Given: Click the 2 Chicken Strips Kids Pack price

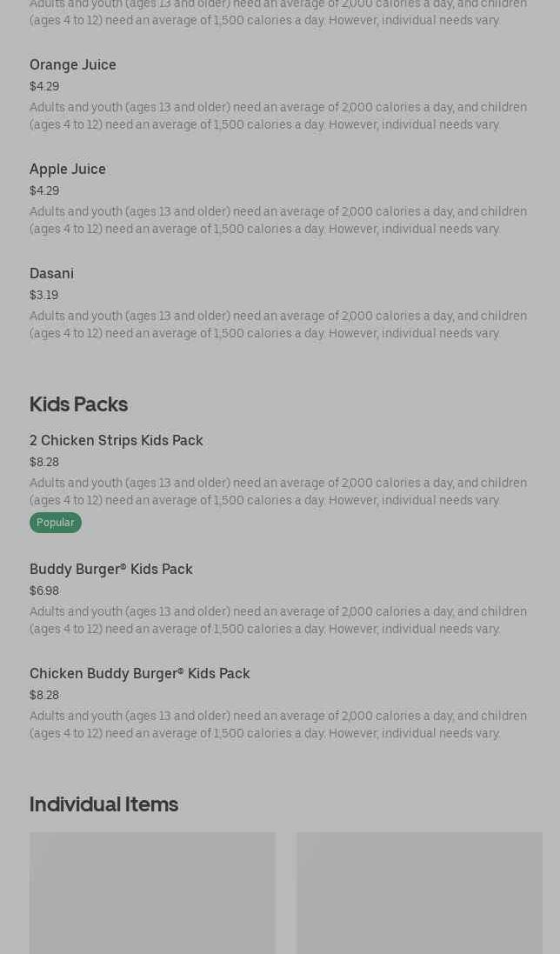Looking at the screenshot, I should click(x=44, y=463).
